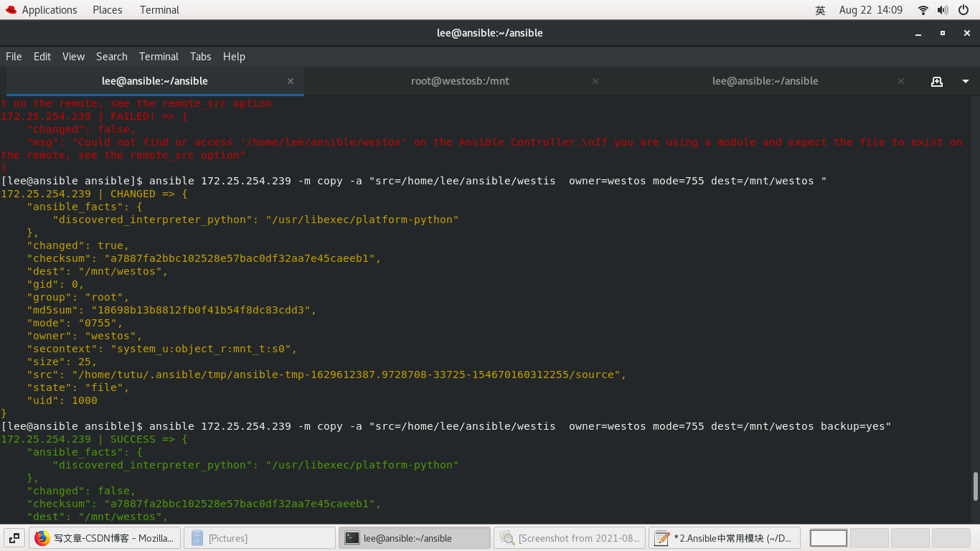Click the text 172.25.254.239 | SUCCESS => {
Screen dimensions: 980x551
coord(94,439)
